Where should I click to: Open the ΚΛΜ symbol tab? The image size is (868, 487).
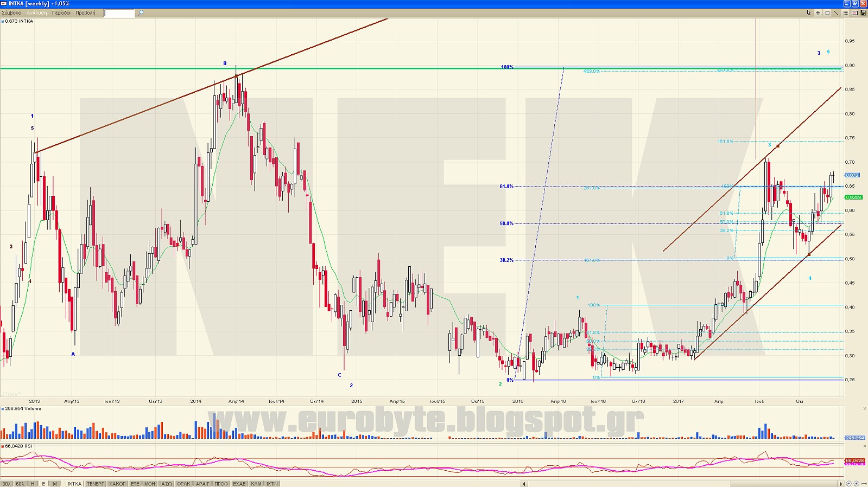256,484
